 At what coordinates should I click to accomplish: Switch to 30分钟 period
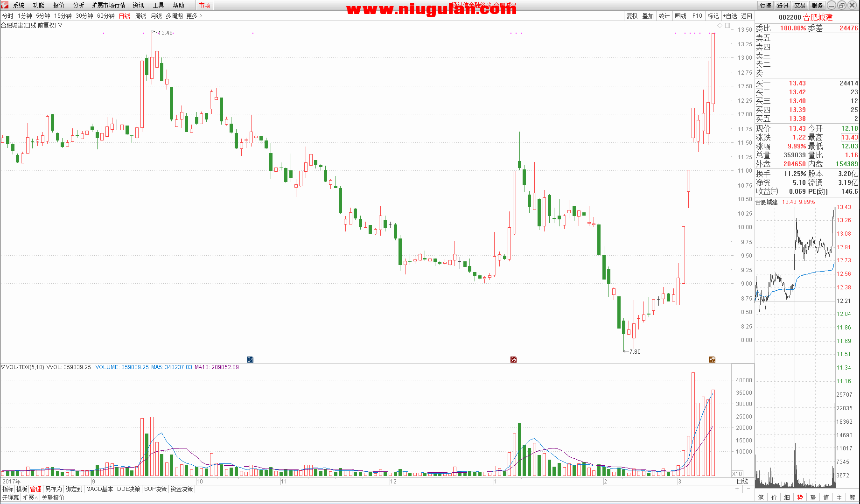pyautogui.click(x=84, y=16)
